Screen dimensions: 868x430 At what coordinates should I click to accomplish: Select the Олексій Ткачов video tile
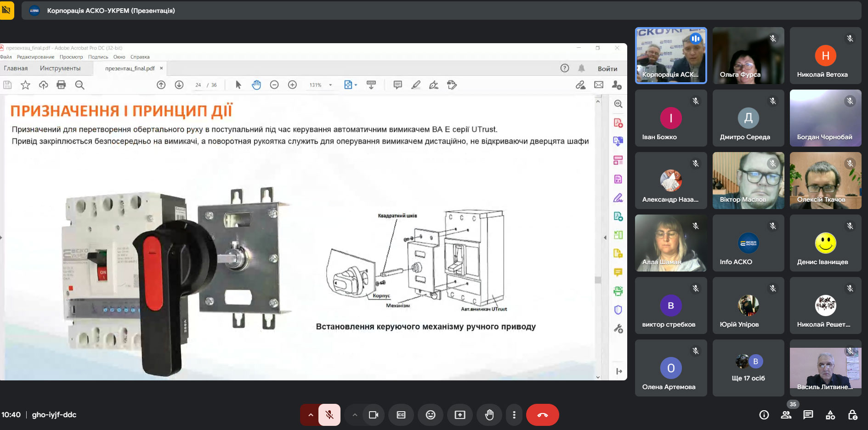point(825,181)
